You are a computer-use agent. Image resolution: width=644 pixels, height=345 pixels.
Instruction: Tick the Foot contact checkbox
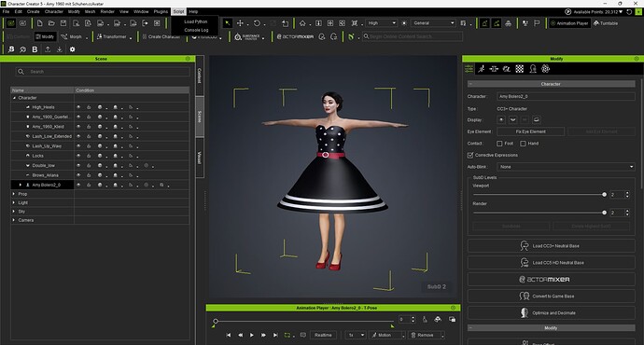[499, 144]
